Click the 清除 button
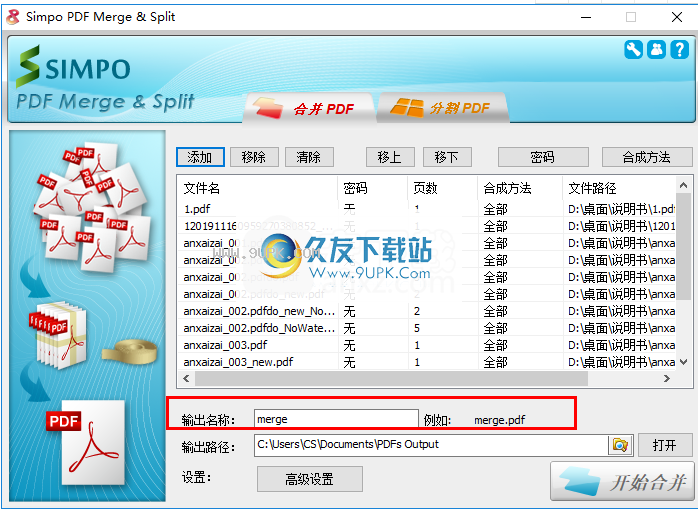Image resolution: width=698 pixels, height=512 pixels. click(x=309, y=157)
